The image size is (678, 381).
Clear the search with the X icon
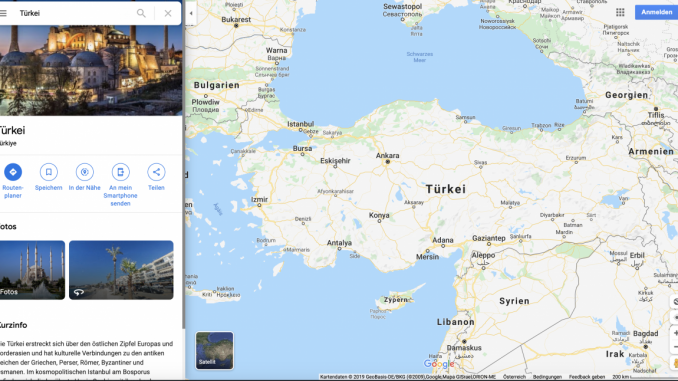168,13
